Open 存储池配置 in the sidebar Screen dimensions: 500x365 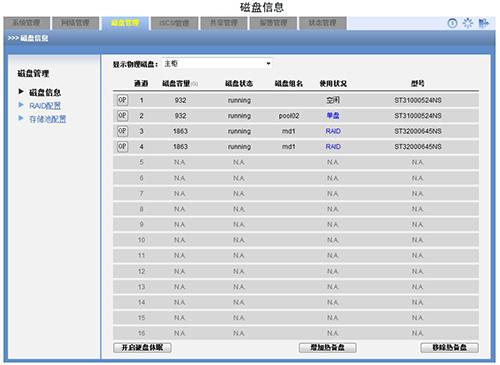48,119
